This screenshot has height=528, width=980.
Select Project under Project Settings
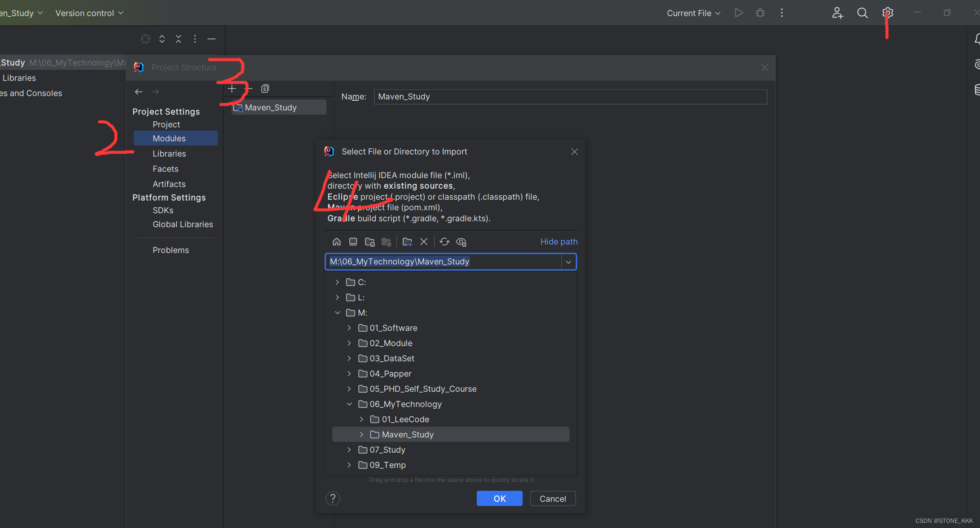tap(166, 124)
